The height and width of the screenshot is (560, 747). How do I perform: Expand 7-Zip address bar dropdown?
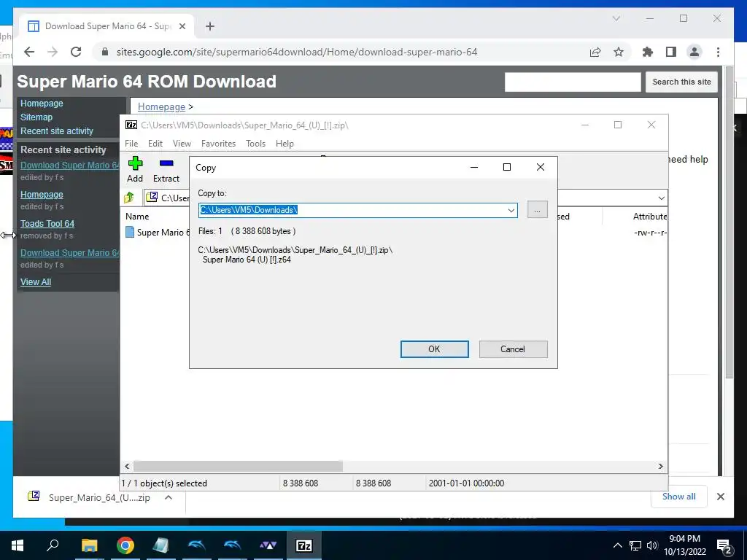coord(661,198)
